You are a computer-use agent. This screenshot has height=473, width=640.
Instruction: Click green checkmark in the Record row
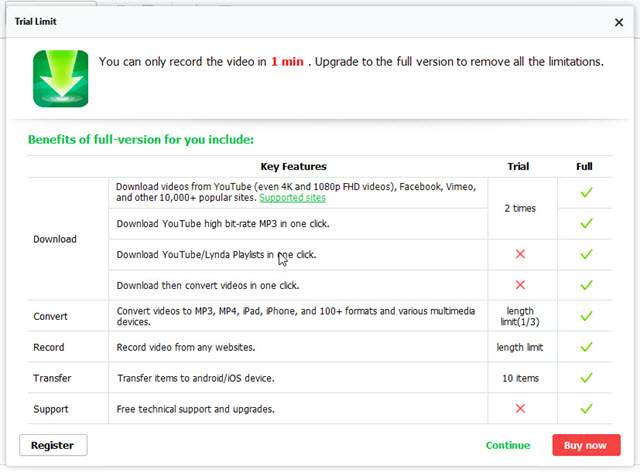586,347
